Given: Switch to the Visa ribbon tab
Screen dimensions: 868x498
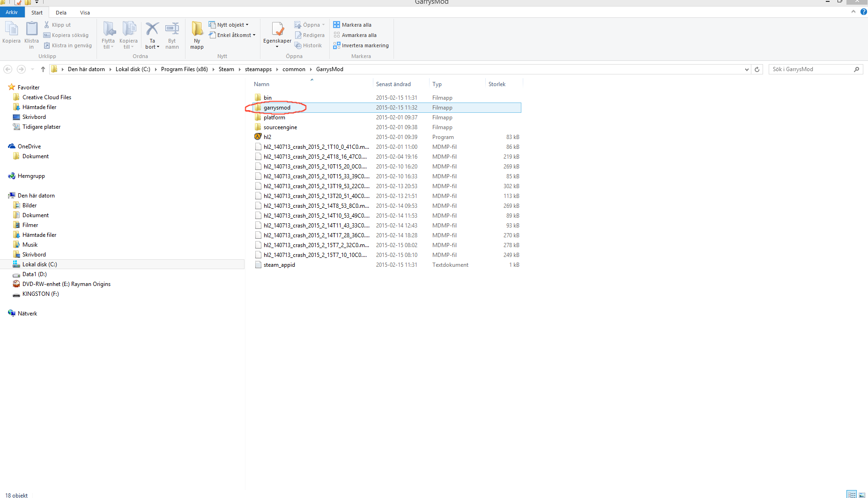Looking at the screenshot, I should [85, 13].
